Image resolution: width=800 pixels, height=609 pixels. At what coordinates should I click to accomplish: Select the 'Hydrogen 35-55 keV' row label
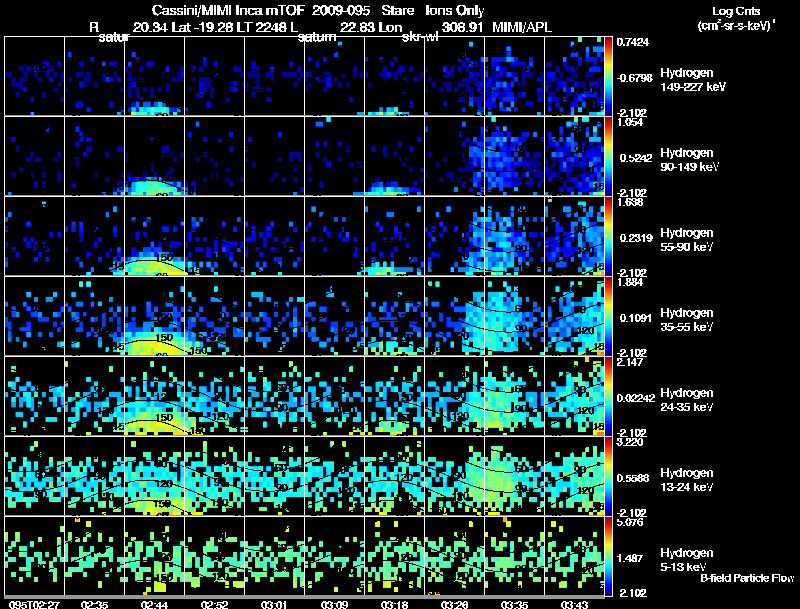[x=687, y=320]
